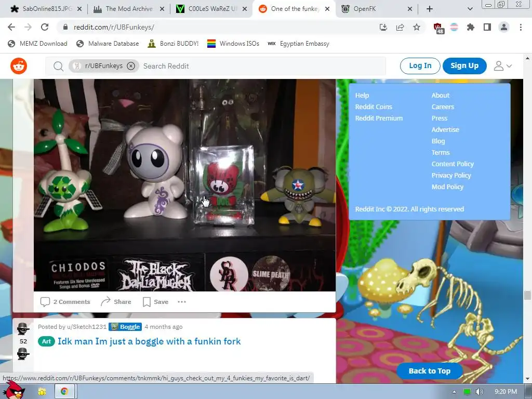Screen dimensions: 532x399
Task: Open the install/download page icon in address bar
Action: click(383, 27)
